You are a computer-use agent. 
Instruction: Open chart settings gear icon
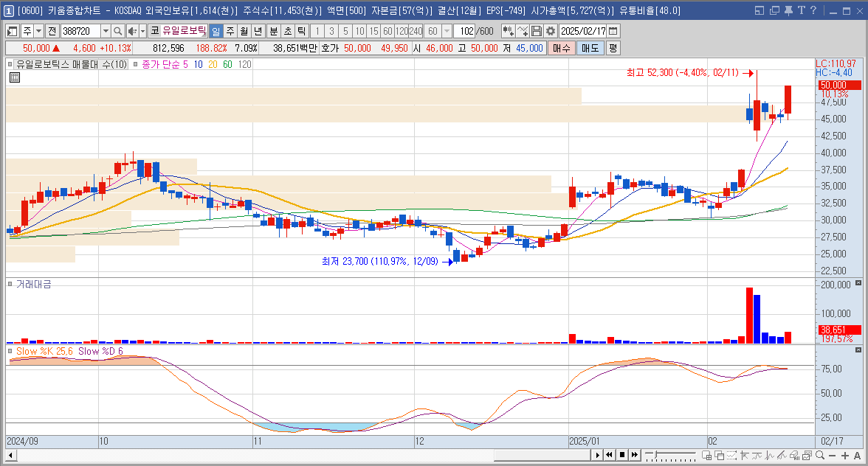[551, 32]
